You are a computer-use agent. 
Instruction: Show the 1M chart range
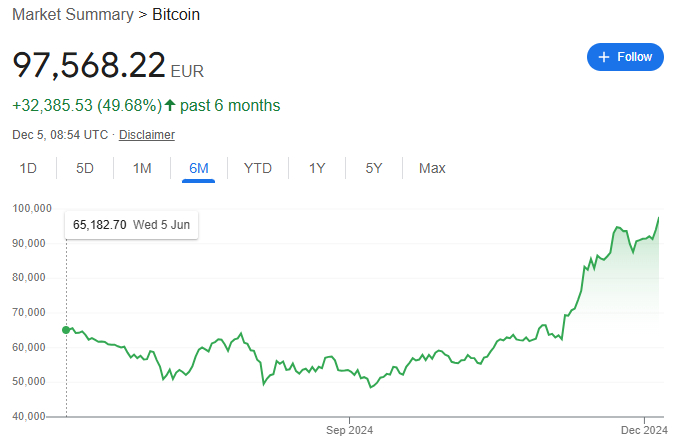[142, 168]
